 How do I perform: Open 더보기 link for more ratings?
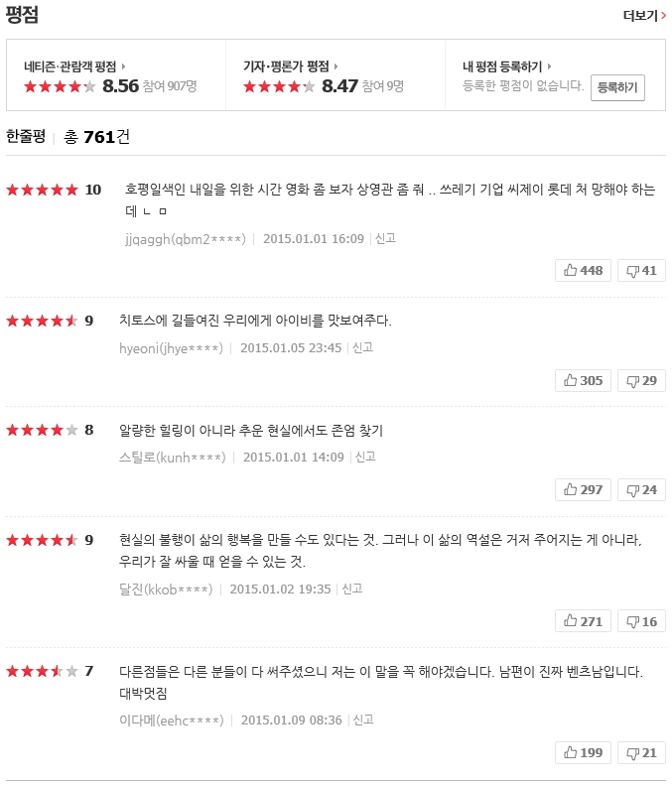[644, 15]
